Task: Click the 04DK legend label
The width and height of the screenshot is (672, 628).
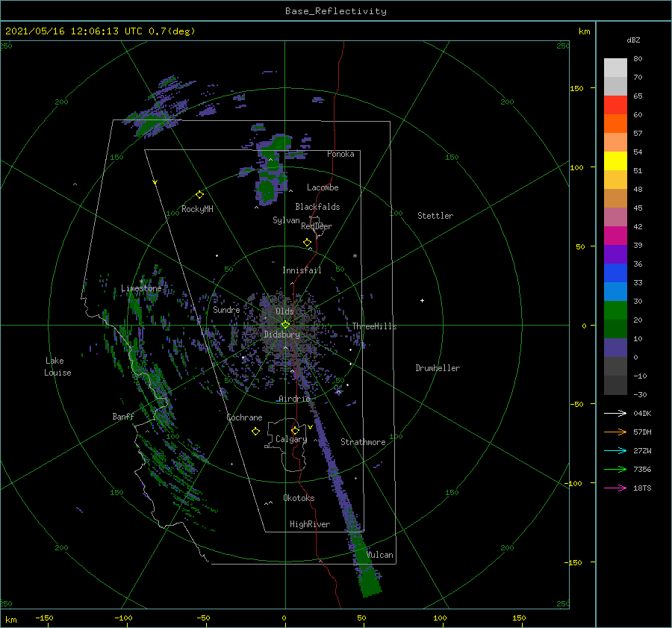Action: (642, 413)
